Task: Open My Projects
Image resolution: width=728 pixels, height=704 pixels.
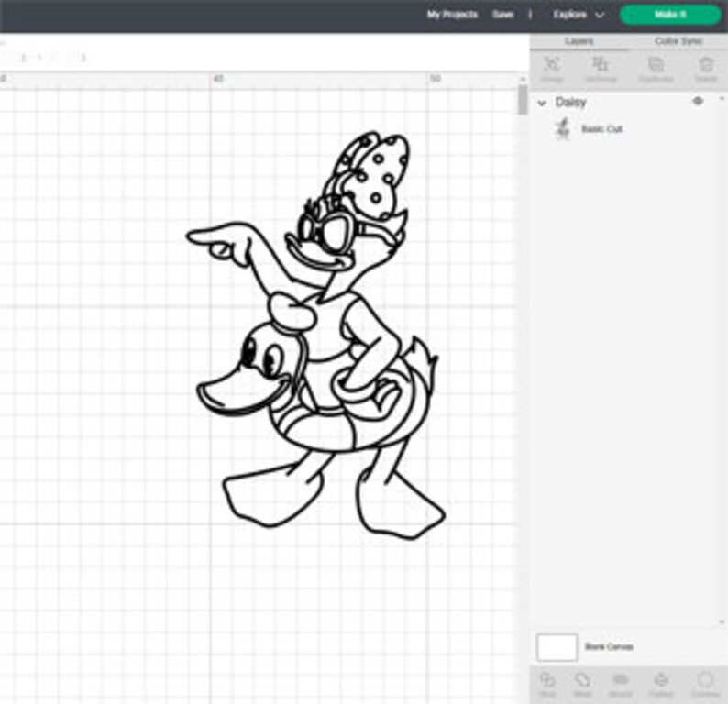Action: (x=452, y=15)
